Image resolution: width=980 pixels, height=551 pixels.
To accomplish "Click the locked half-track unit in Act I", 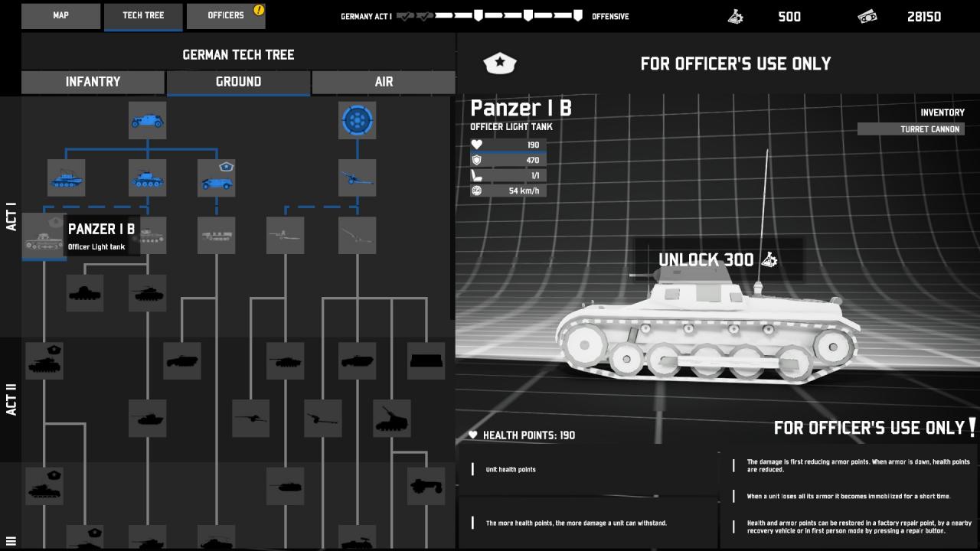I will pyautogui.click(x=216, y=236).
